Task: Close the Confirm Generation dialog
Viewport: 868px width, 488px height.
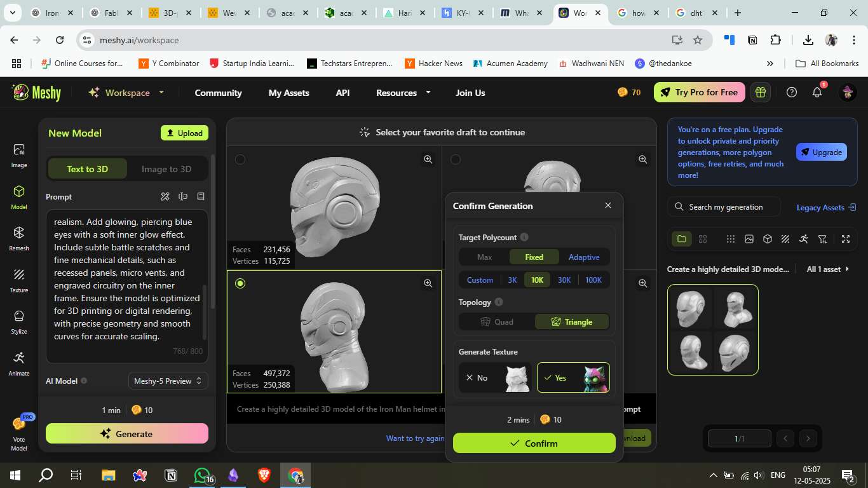Action: click(608, 205)
